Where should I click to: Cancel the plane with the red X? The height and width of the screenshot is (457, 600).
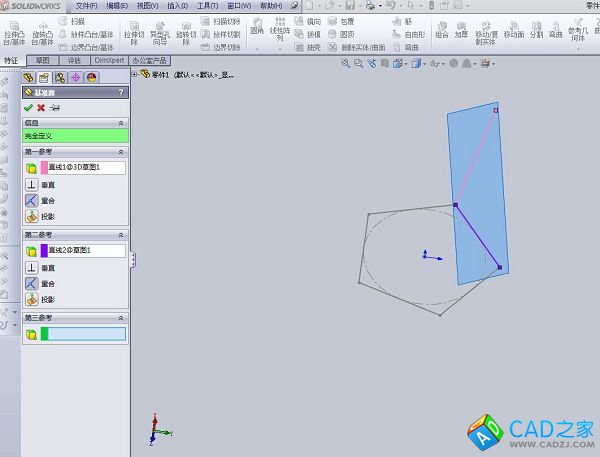[x=41, y=107]
